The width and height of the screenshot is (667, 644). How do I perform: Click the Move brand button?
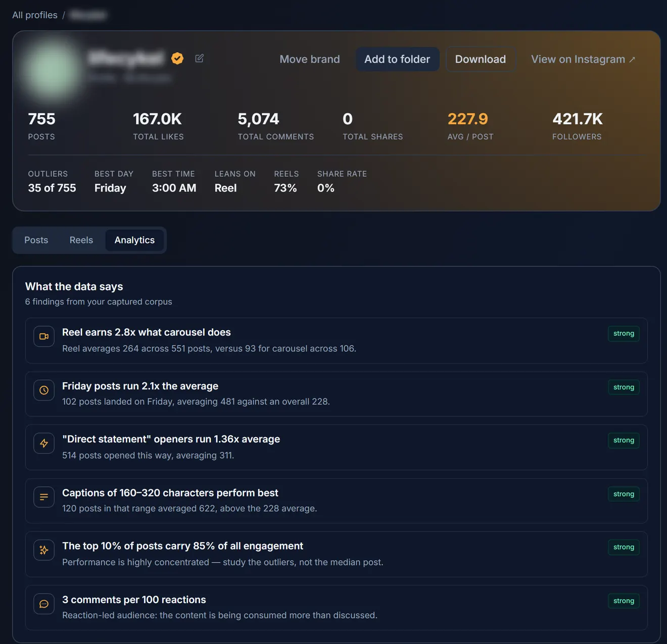pos(310,59)
